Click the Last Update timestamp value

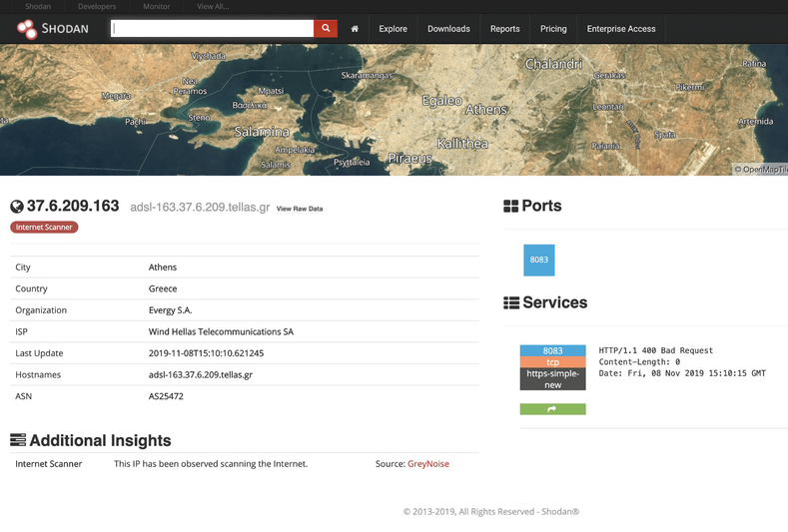(206, 353)
